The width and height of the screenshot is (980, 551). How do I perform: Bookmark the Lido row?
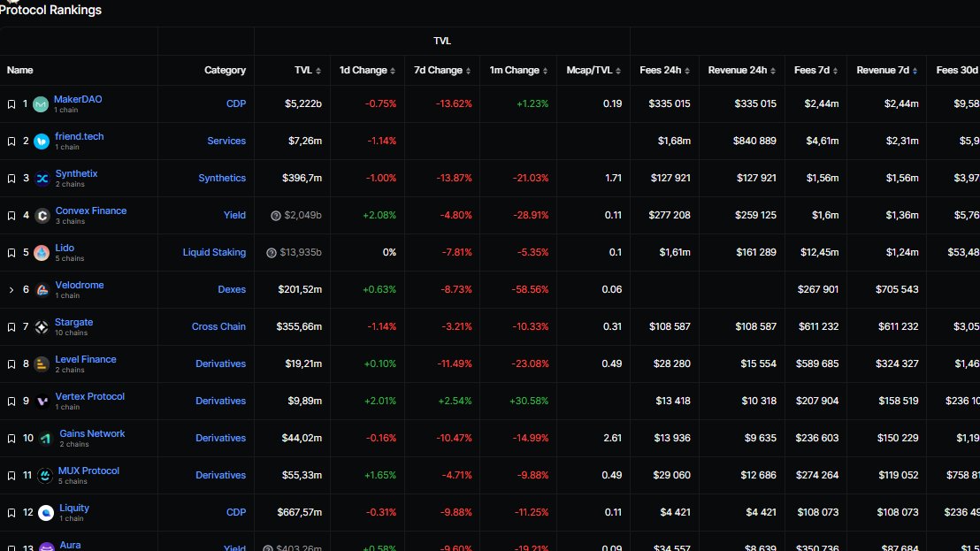(11, 253)
